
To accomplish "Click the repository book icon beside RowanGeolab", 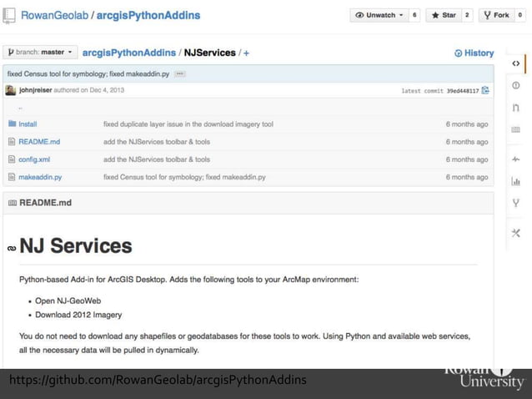I will point(9,16).
